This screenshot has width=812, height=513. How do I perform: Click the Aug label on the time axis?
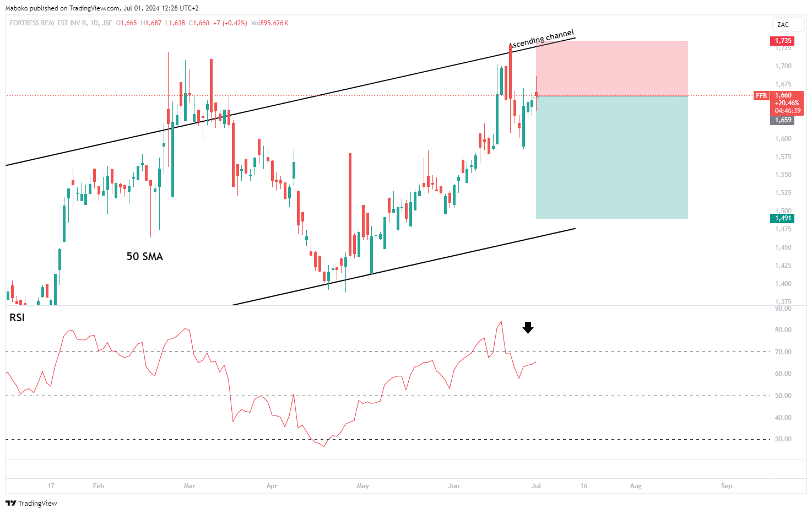point(636,486)
